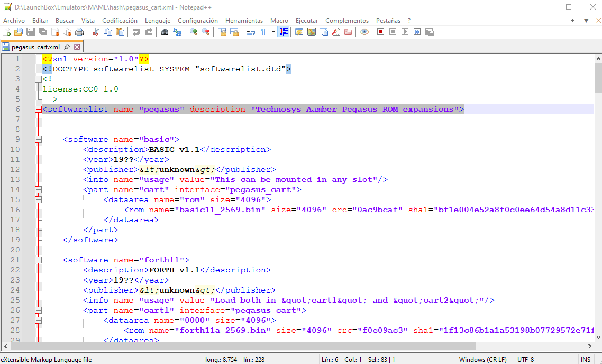Close the pegasus_cart.xml tab
Screen dimensions: 602x364
click(77, 47)
